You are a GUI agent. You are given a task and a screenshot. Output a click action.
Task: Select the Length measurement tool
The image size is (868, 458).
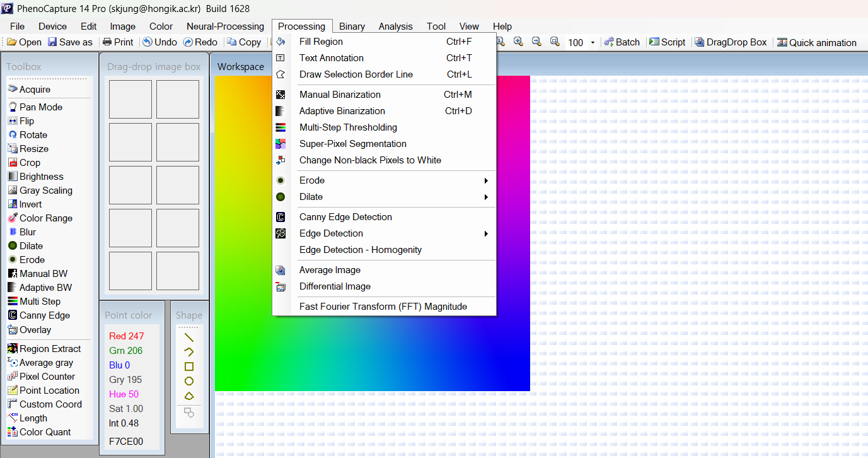click(x=28, y=418)
